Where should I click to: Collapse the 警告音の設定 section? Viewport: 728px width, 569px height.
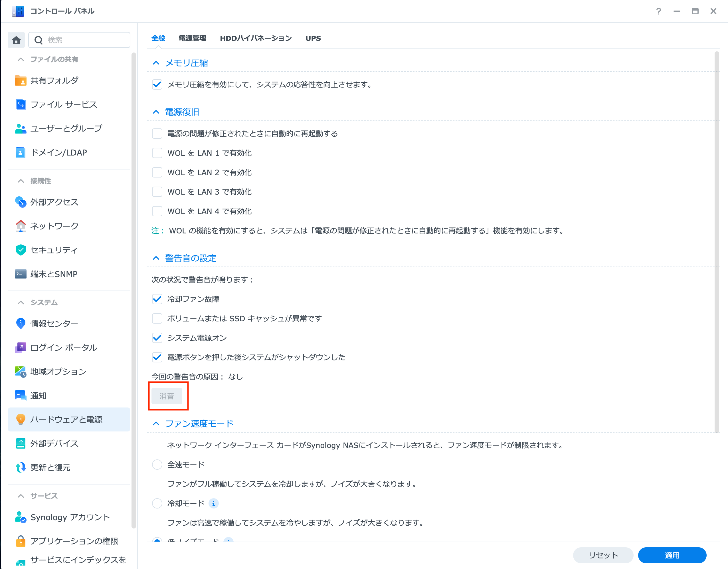tap(156, 258)
